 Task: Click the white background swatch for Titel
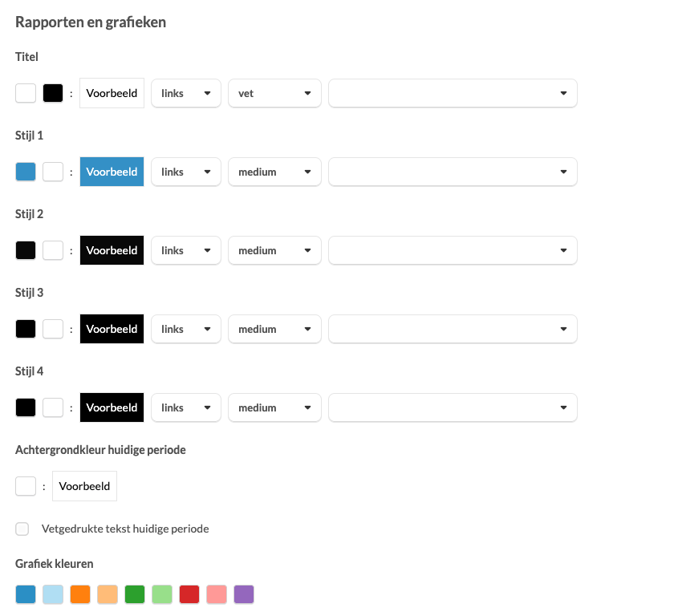(x=26, y=93)
